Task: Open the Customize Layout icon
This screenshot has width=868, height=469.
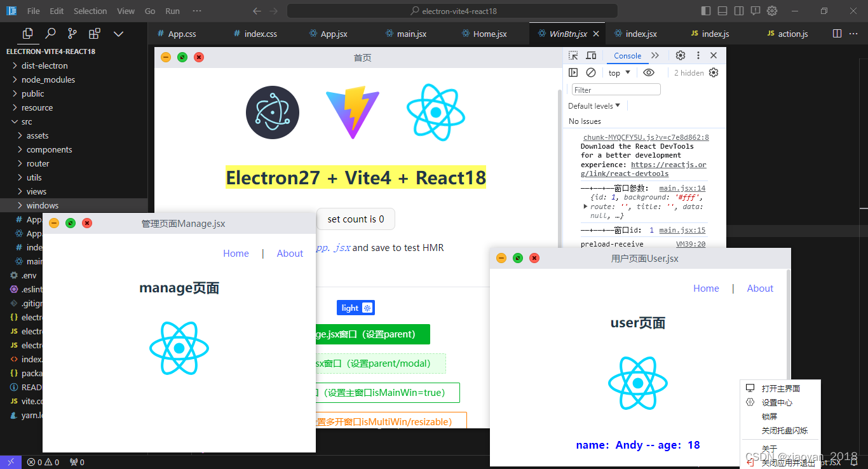Action: click(x=756, y=11)
